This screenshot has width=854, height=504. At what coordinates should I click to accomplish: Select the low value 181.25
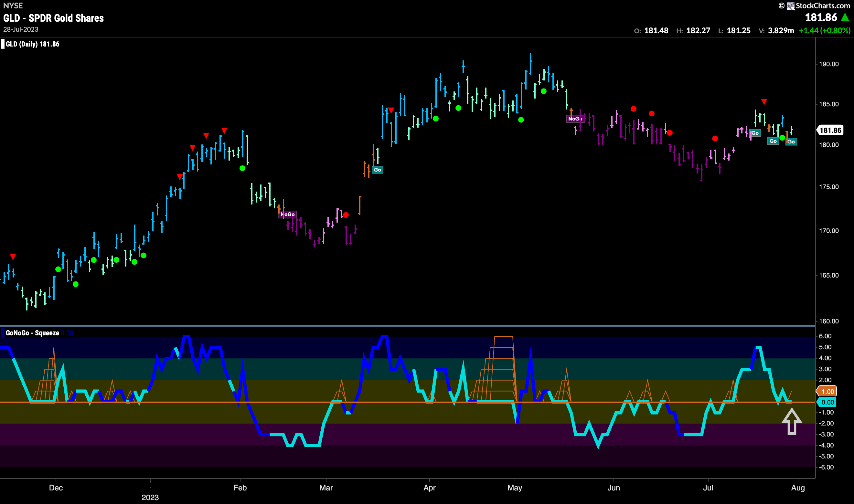click(739, 31)
